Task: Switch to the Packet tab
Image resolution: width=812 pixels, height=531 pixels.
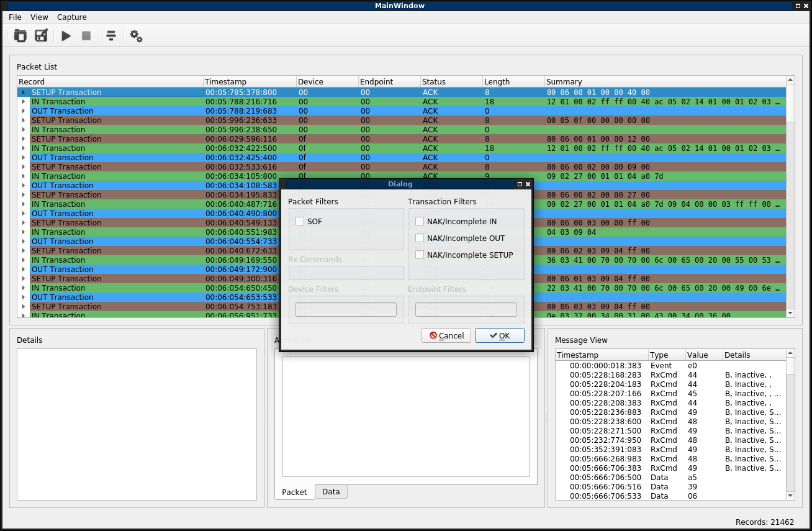Action: [294, 492]
